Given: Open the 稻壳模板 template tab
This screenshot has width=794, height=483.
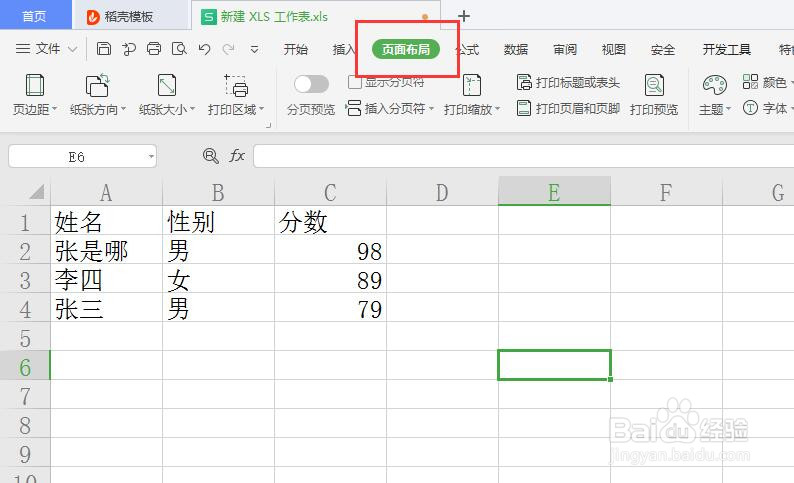Looking at the screenshot, I should tap(130, 16).
